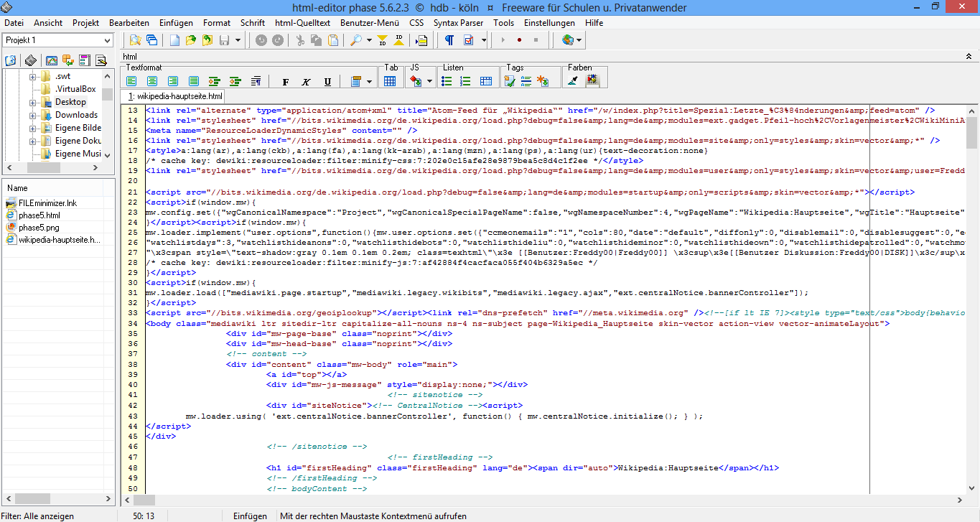980x522 pixels.
Task: Select phase5.html in the file list
Action: [39, 215]
